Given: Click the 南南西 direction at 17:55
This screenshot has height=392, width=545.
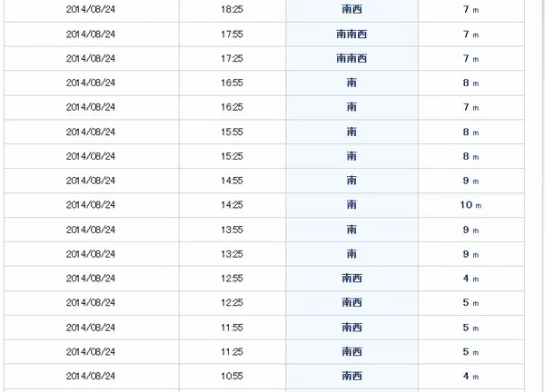Looking at the screenshot, I should click(352, 34).
